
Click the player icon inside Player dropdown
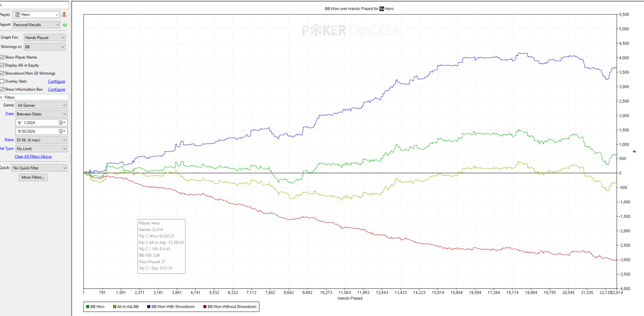coord(17,15)
